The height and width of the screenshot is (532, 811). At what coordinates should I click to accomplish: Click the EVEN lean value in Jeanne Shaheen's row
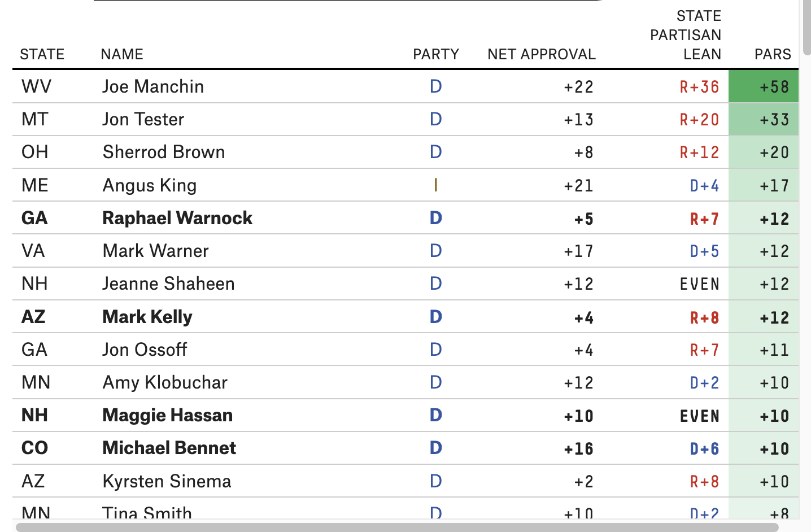(x=699, y=284)
